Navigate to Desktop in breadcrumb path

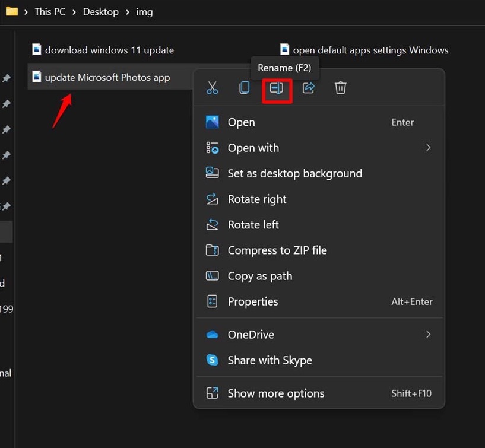click(100, 12)
